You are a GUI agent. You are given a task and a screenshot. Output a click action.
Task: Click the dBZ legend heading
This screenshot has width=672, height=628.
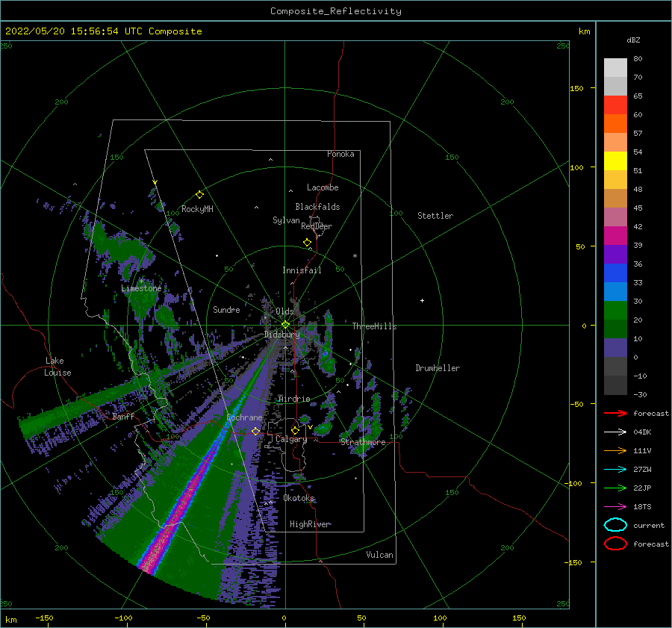[633, 40]
